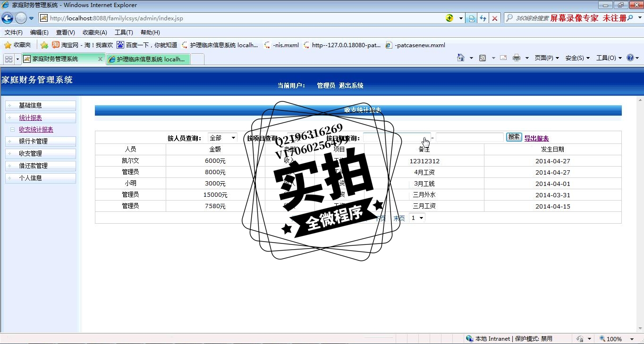Close the 家庭财务管理系统 tab
Viewport: 644px width, 344px height.
point(100,59)
